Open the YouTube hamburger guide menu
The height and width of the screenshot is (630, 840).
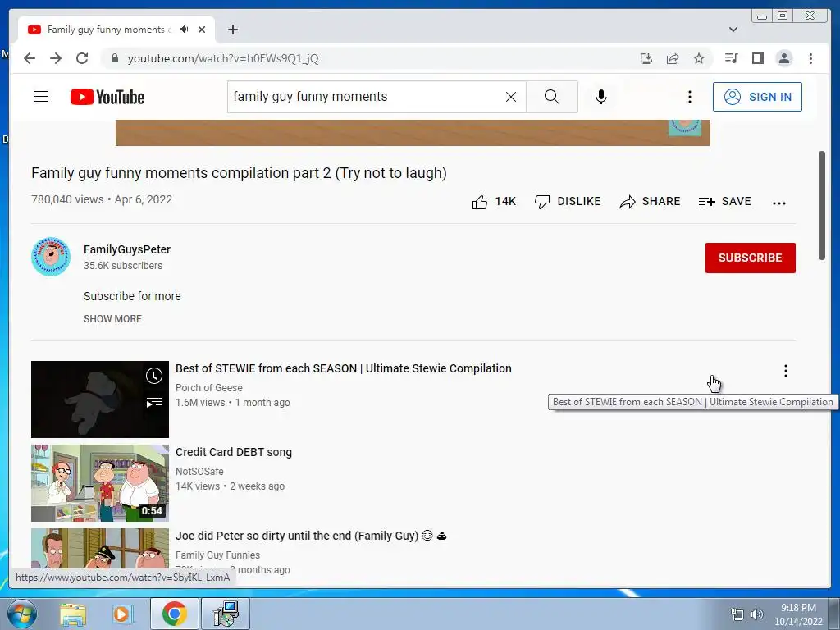coord(41,97)
